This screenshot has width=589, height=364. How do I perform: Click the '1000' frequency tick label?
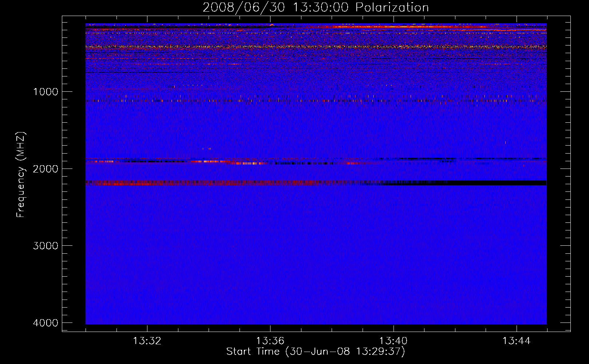point(46,91)
